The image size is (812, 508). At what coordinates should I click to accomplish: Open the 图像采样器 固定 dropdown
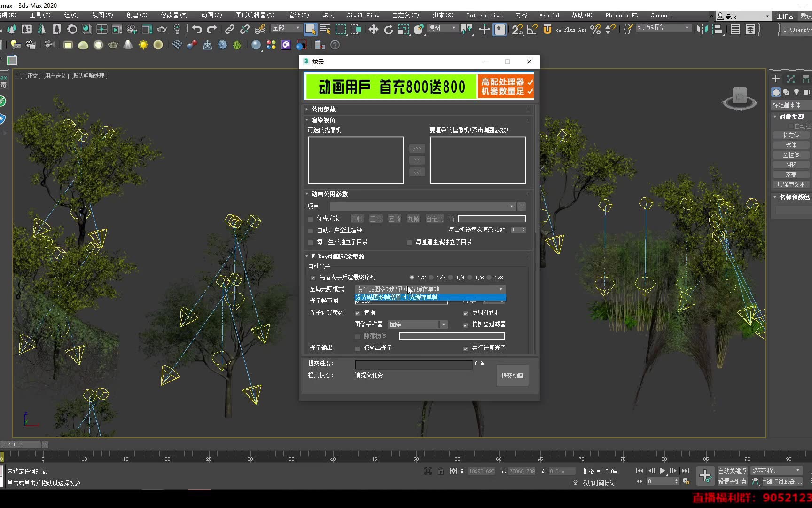(x=418, y=325)
